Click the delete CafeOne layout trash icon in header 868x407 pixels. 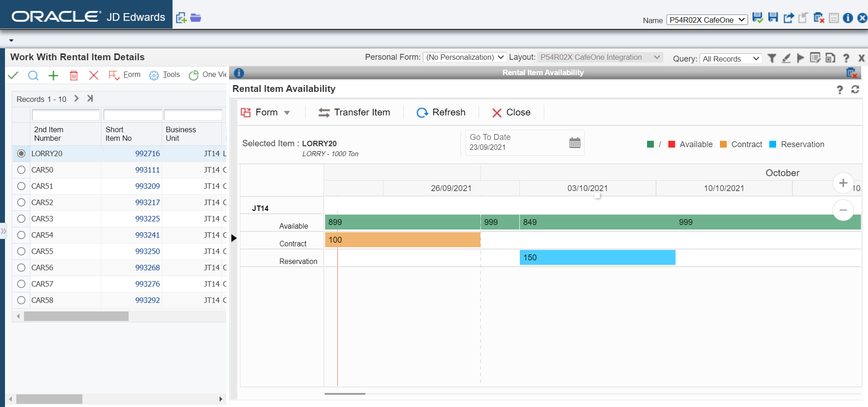tap(819, 18)
